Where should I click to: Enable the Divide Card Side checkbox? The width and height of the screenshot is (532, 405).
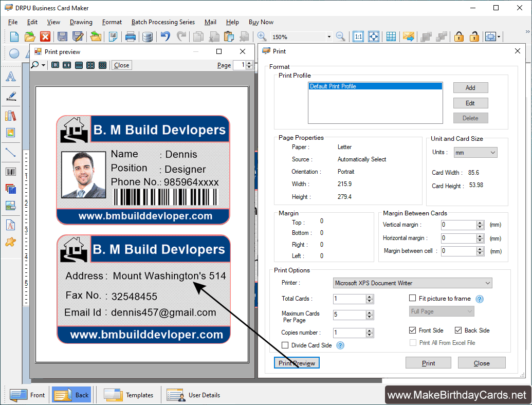(285, 345)
